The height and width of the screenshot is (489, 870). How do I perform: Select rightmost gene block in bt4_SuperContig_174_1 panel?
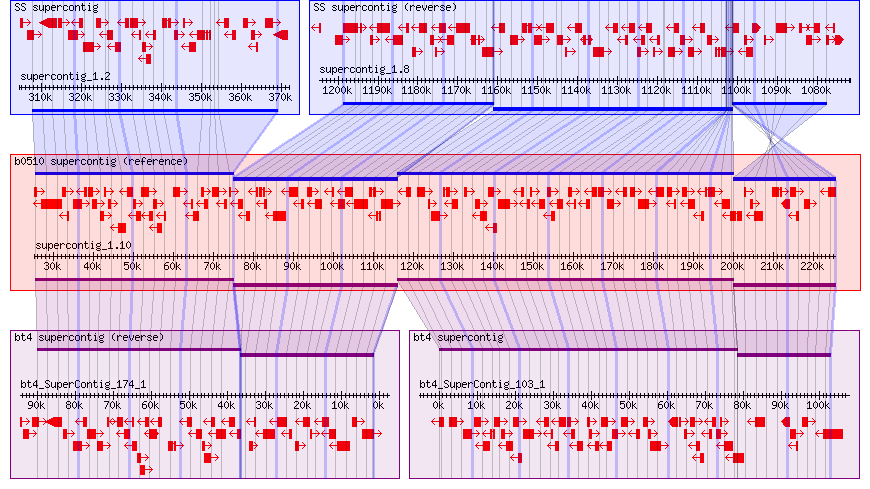[371, 434]
